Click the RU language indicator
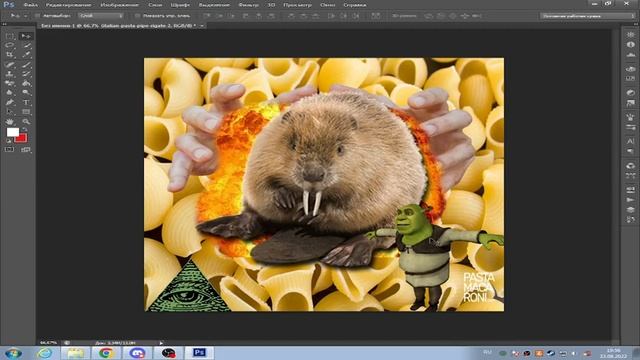Screen dimensions: 640x360 [x=487, y=352]
